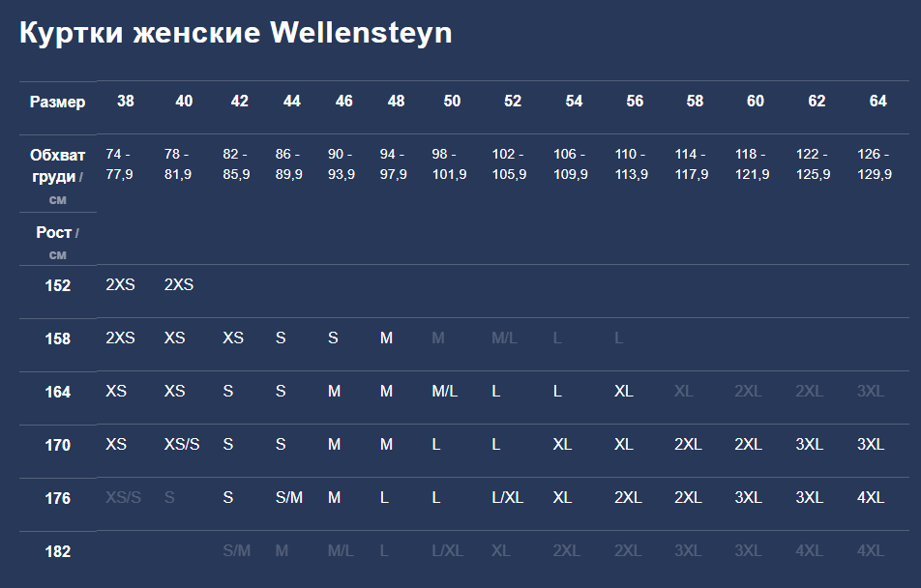Click the 'Куртки женские Wellensteyn' heading
This screenshot has height=588, width=921.
click(x=235, y=33)
